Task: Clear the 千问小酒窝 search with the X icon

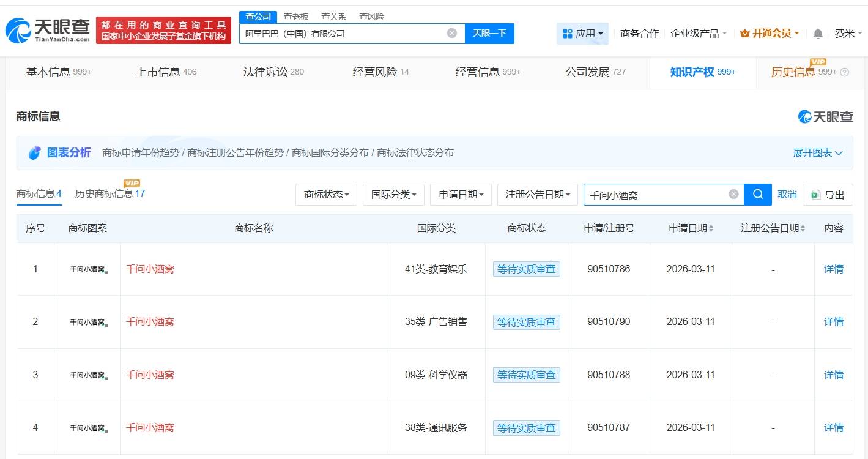Action: click(733, 194)
